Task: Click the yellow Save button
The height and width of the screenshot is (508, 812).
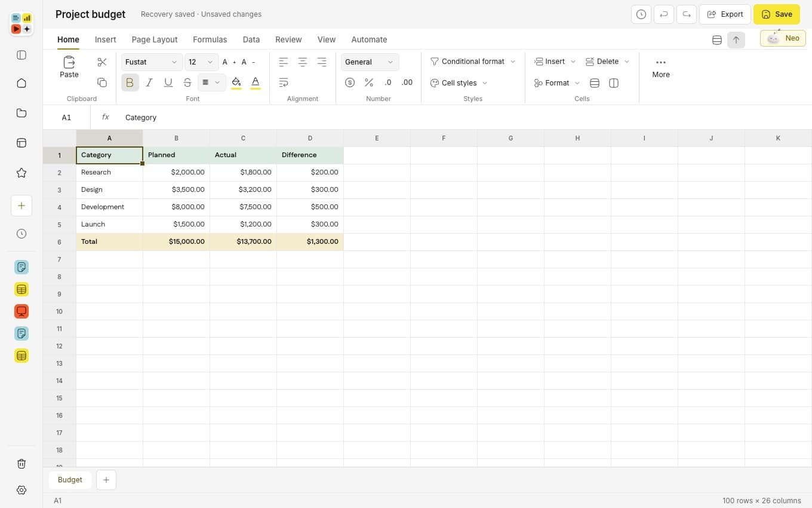Action: pos(777,14)
